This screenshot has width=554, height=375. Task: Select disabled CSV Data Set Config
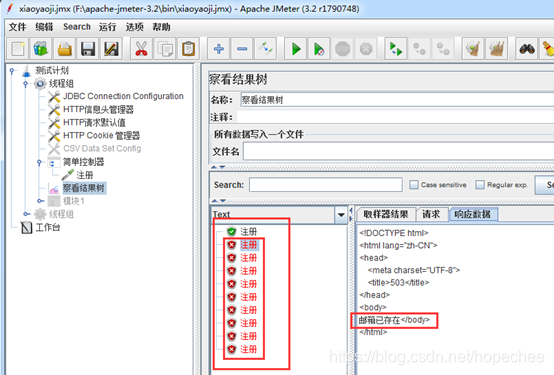click(x=102, y=148)
